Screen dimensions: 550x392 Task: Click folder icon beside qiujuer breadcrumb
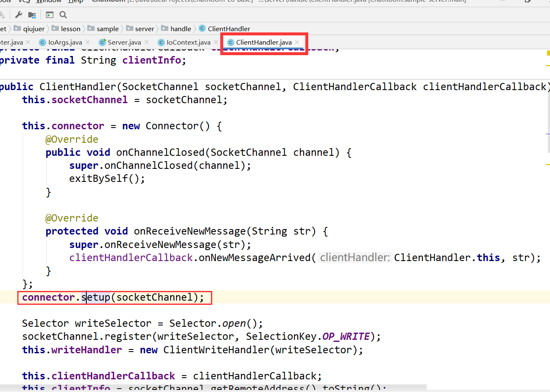tap(17, 28)
